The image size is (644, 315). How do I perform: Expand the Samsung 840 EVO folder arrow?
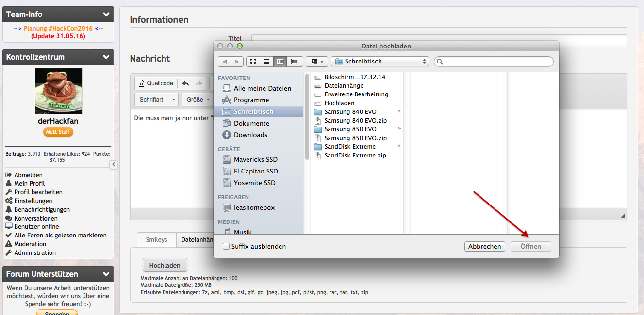399,111
